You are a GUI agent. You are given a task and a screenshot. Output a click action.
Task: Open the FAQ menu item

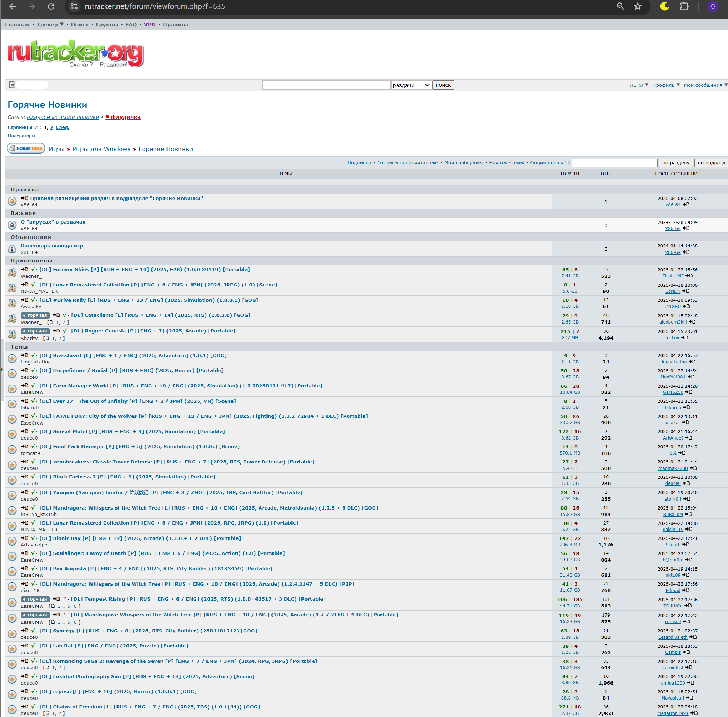131,25
